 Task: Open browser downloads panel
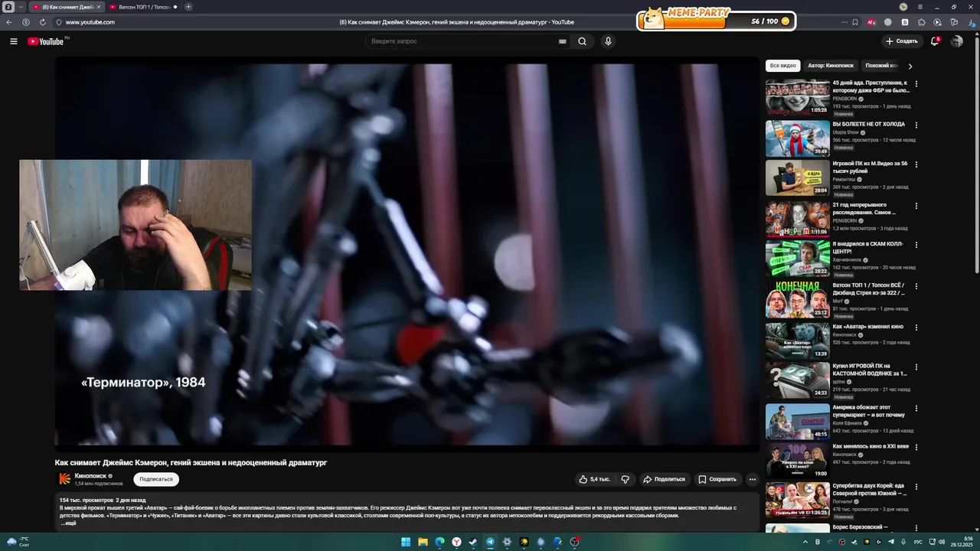972,22
